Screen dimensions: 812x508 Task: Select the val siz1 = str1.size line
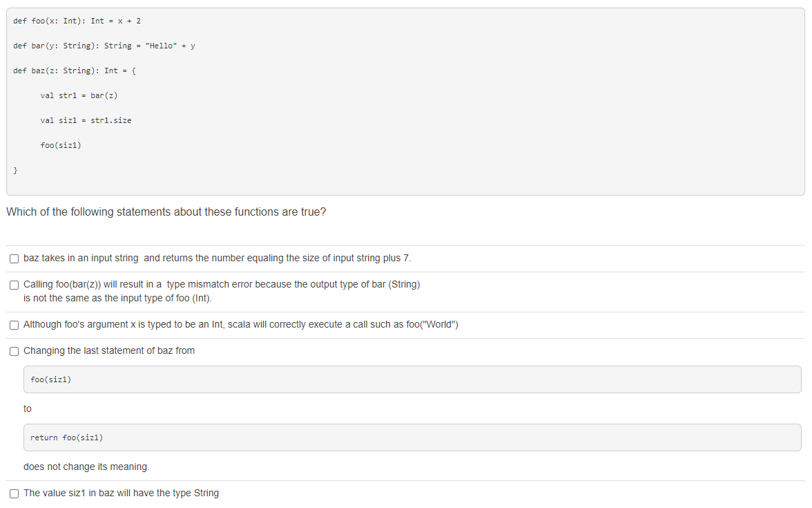tap(86, 120)
